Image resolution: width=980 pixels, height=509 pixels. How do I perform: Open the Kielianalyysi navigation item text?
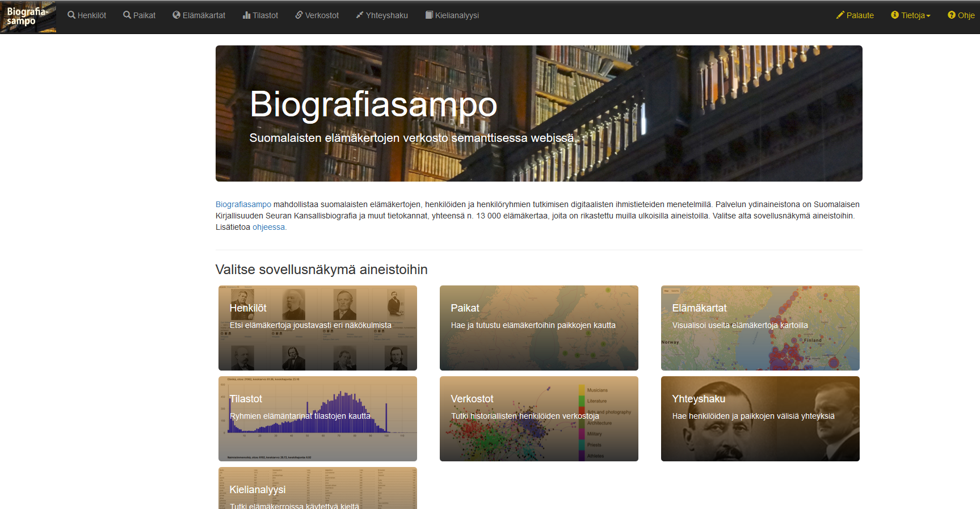coord(457,15)
